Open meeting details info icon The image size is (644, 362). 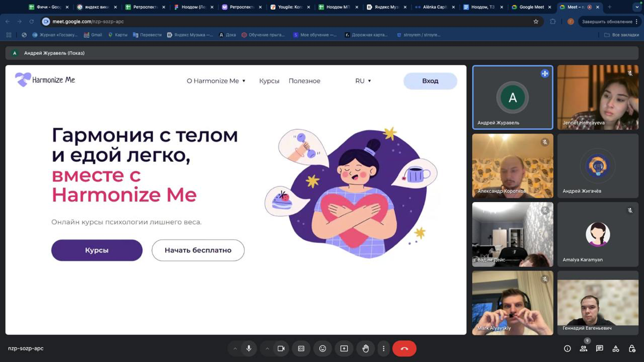[x=567, y=349]
